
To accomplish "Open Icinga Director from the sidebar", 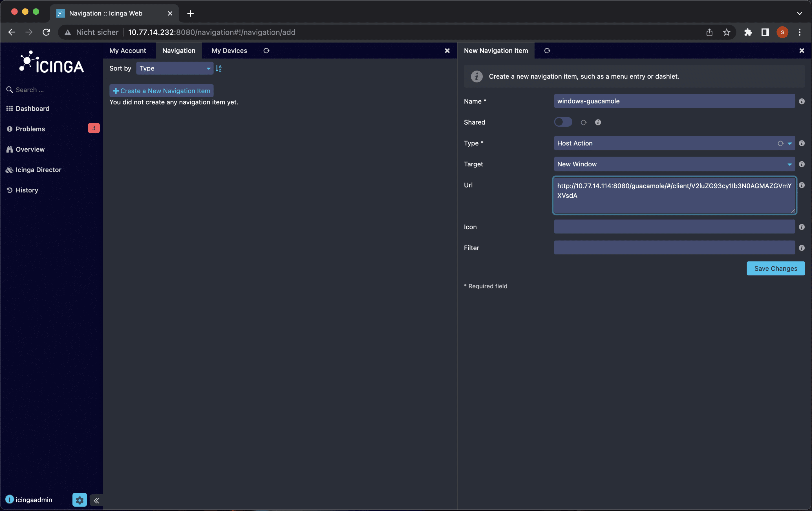I will tap(38, 170).
